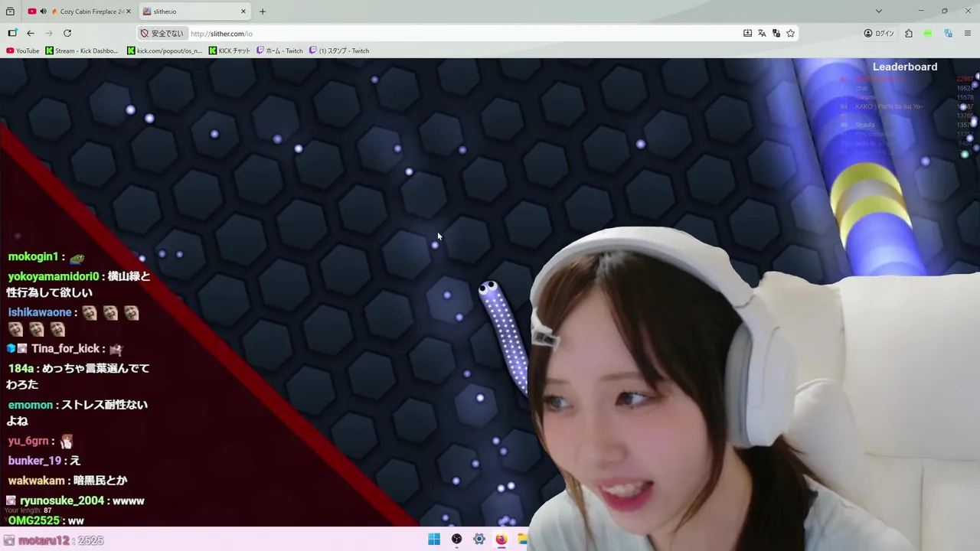Open the extensions puzzle-piece menu
The width and height of the screenshot is (980, 551).
[909, 33]
